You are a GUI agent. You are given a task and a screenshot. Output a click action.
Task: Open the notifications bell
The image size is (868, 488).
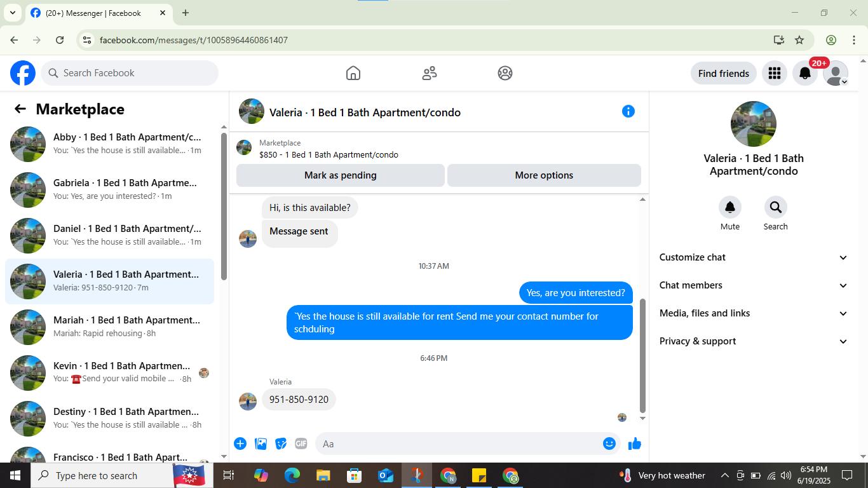pyautogui.click(x=805, y=73)
